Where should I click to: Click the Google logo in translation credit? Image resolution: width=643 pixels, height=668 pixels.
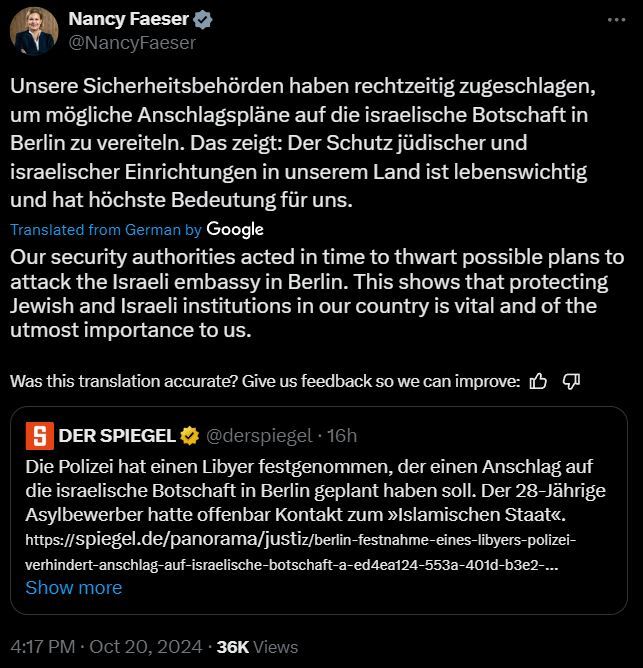tap(235, 230)
